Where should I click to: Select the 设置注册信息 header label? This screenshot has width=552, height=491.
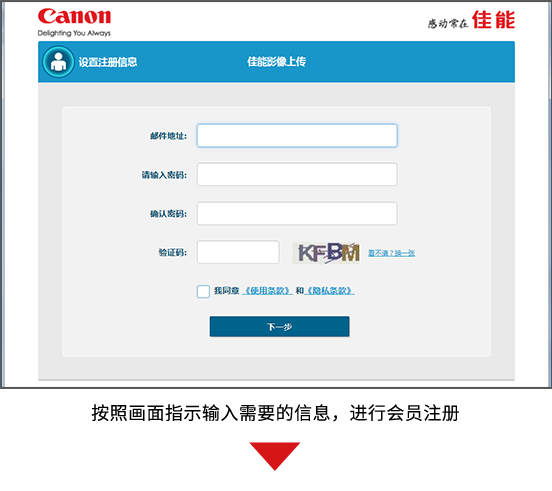(108, 62)
